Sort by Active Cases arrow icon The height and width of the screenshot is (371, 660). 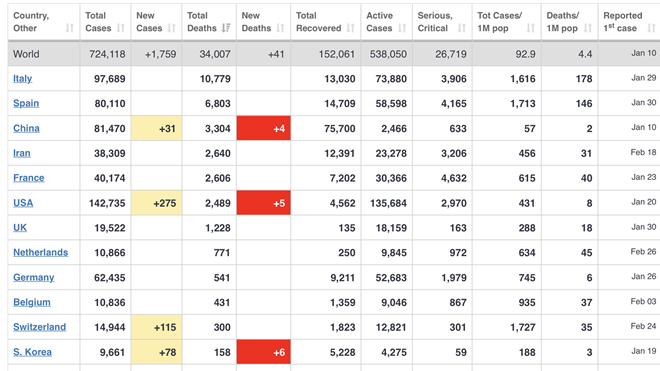pos(402,28)
